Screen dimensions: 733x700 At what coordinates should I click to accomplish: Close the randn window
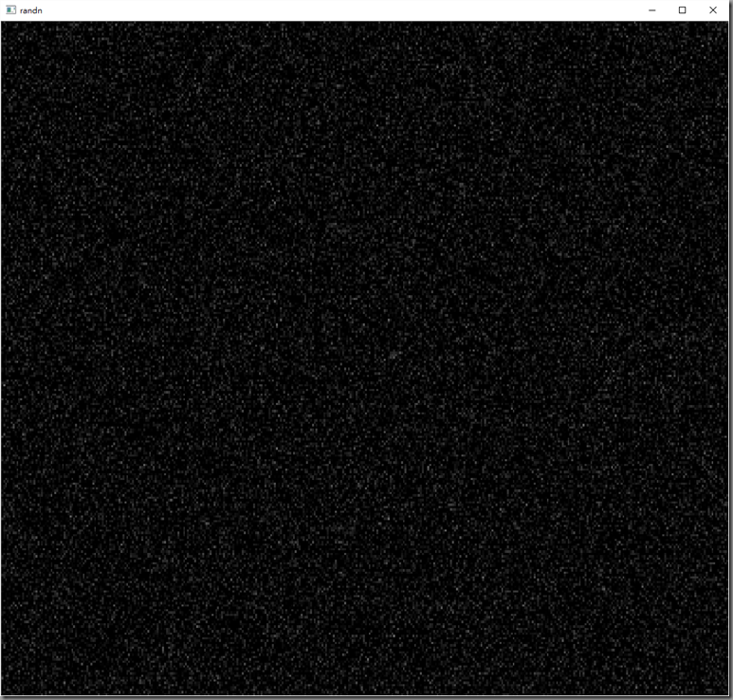pos(713,9)
